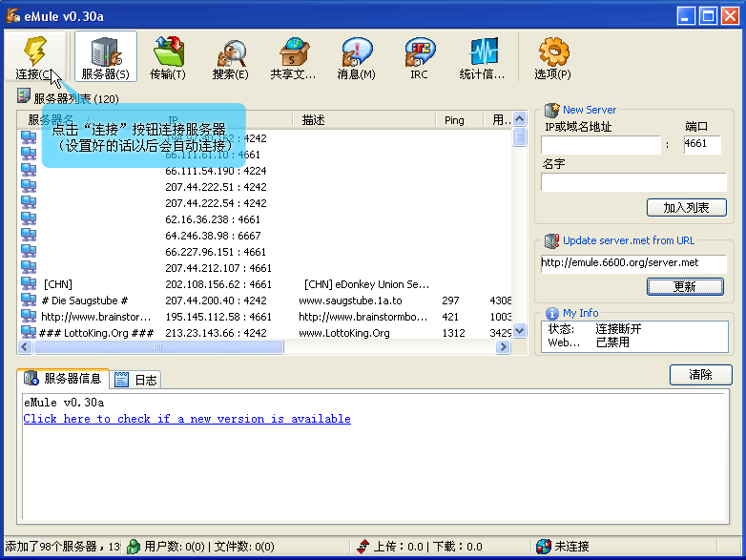Click the [CHN] server row icon

pos(29,283)
